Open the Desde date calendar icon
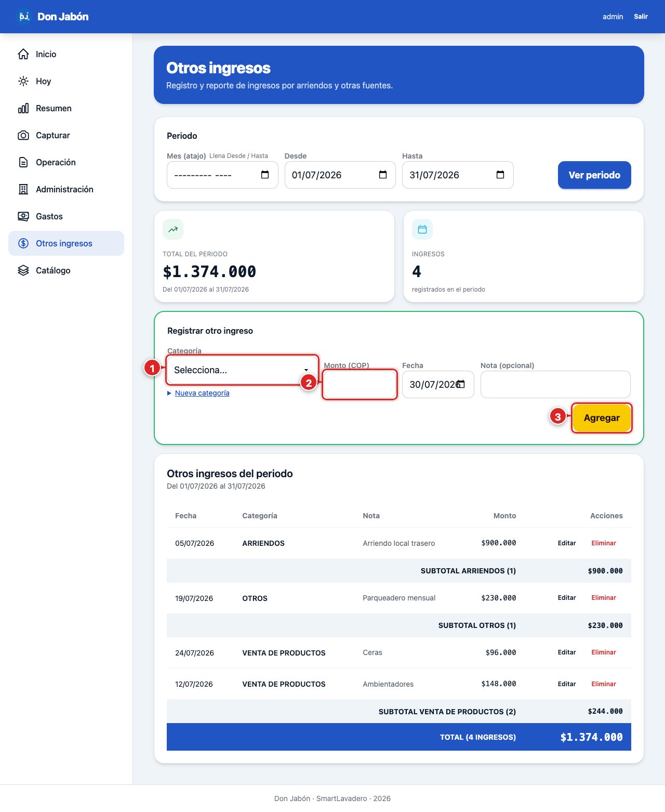 click(383, 175)
